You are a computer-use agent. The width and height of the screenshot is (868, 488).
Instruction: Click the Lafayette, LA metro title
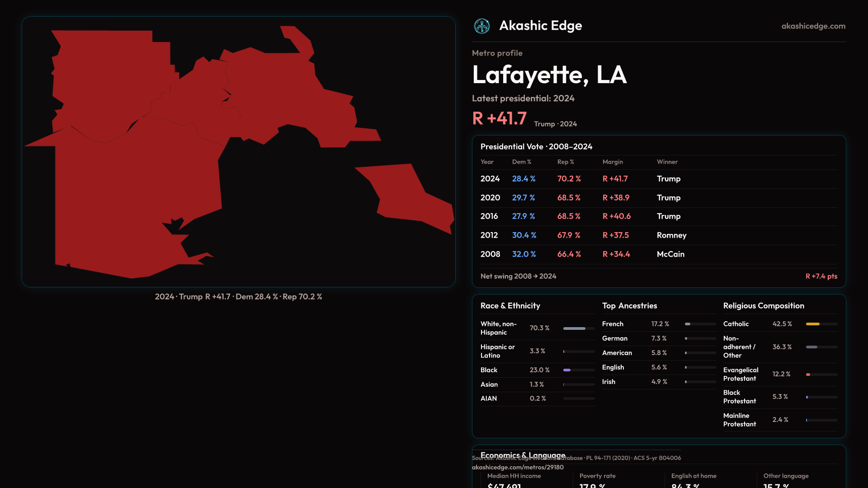pyautogui.click(x=549, y=75)
